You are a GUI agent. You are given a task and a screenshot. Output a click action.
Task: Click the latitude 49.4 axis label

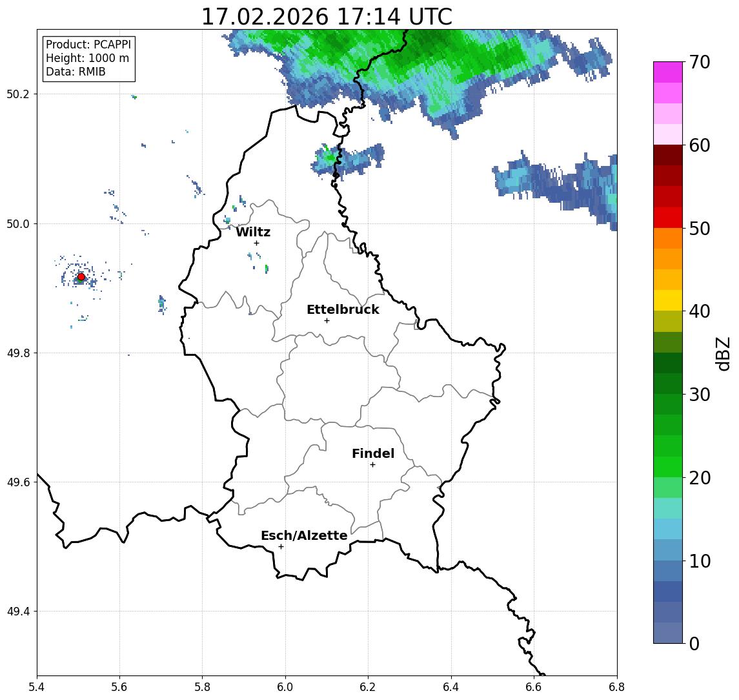pyautogui.click(x=18, y=612)
